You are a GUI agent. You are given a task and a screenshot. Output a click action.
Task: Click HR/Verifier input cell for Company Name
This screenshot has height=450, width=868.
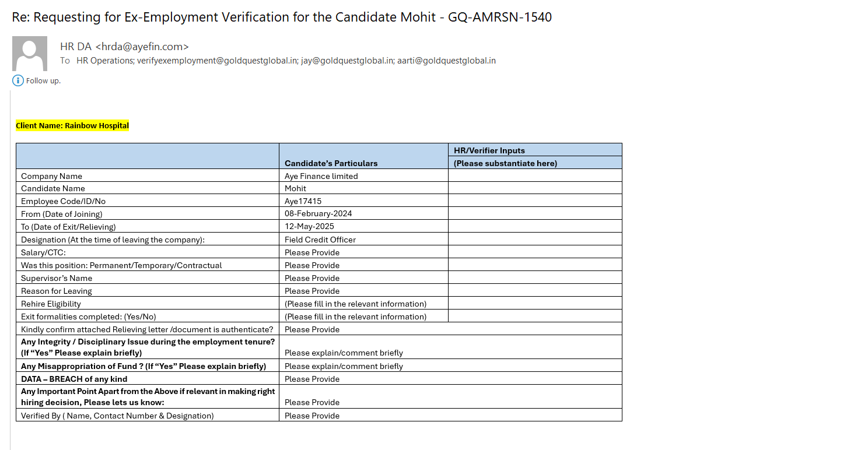tap(534, 175)
